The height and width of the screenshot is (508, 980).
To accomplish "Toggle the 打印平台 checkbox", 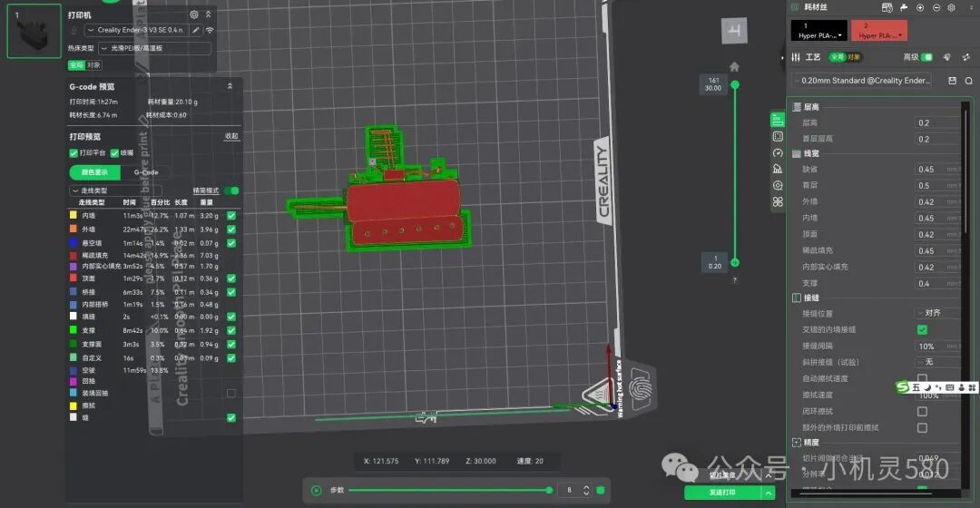I will coord(73,153).
